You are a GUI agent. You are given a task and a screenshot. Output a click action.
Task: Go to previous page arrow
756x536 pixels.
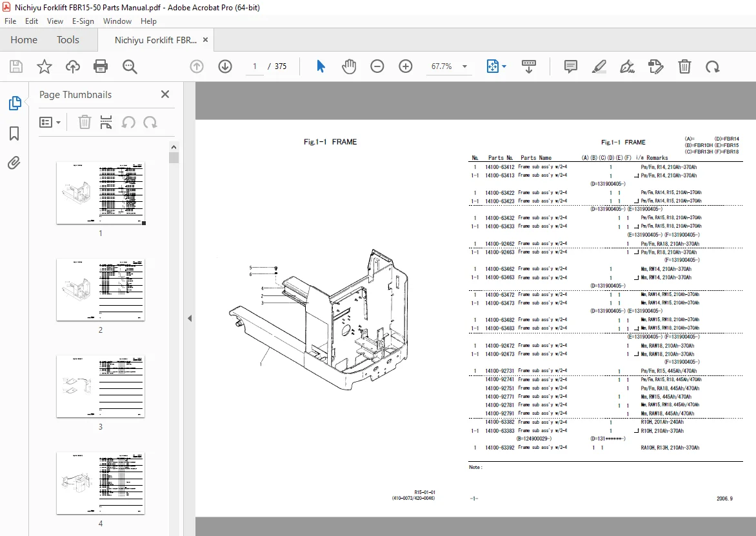[197, 66]
